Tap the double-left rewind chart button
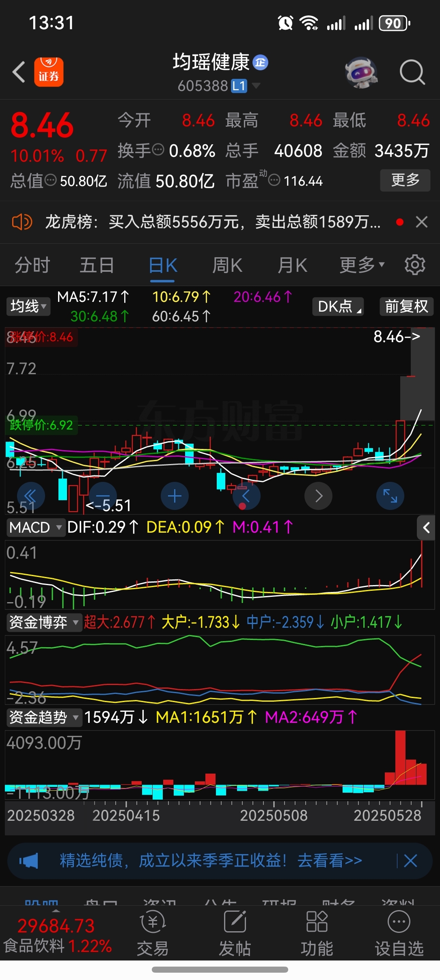The width and height of the screenshot is (440, 980). click(31, 496)
